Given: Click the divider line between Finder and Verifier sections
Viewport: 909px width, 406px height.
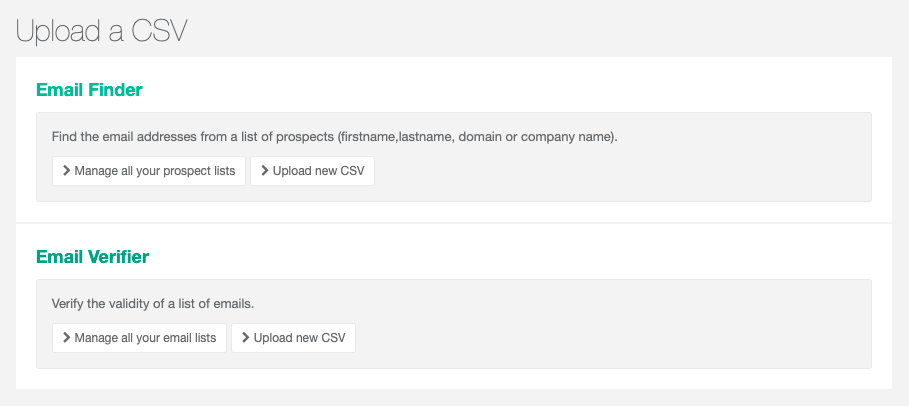Looking at the screenshot, I should point(453,223).
